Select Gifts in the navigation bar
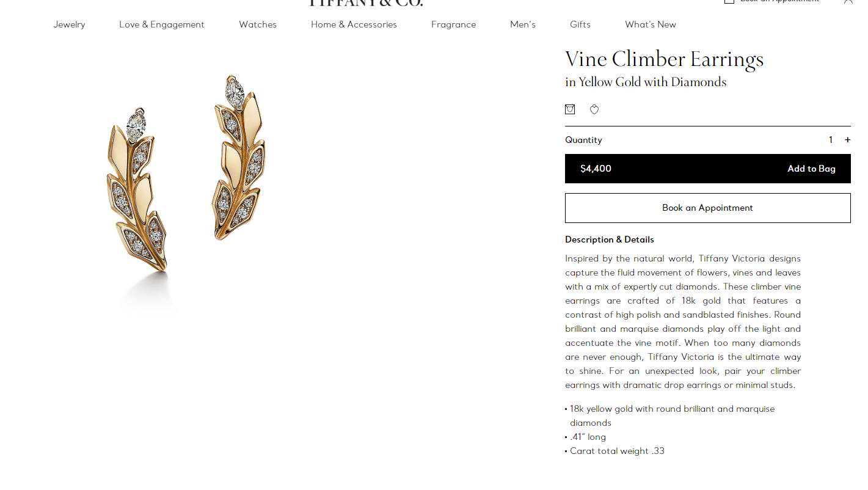868x490 pixels. coord(580,24)
